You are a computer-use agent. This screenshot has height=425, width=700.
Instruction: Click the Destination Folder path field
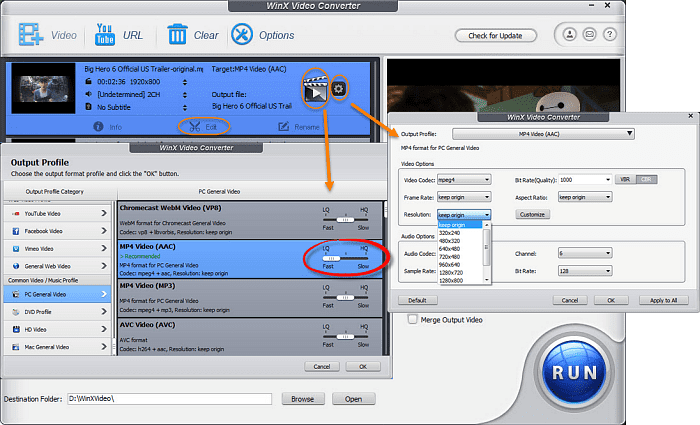coord(169,399)
